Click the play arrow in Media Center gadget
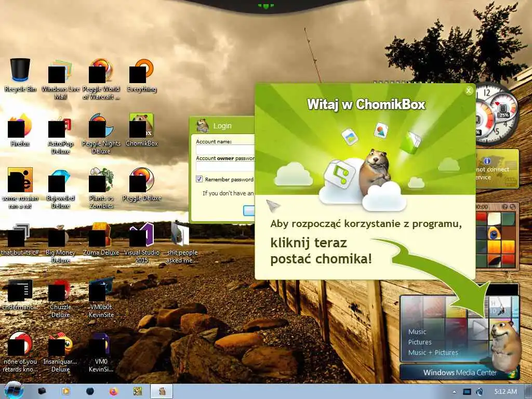This screenshot has width=532, height=399. click(479, 328)
